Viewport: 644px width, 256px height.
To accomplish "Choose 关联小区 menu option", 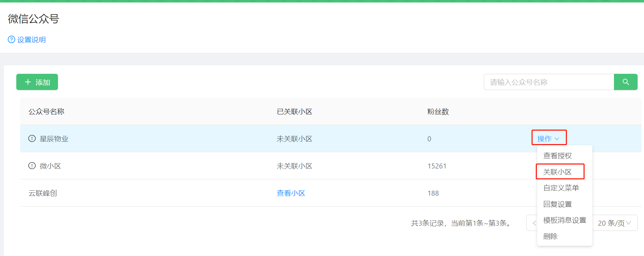I will tap(557, 172).
